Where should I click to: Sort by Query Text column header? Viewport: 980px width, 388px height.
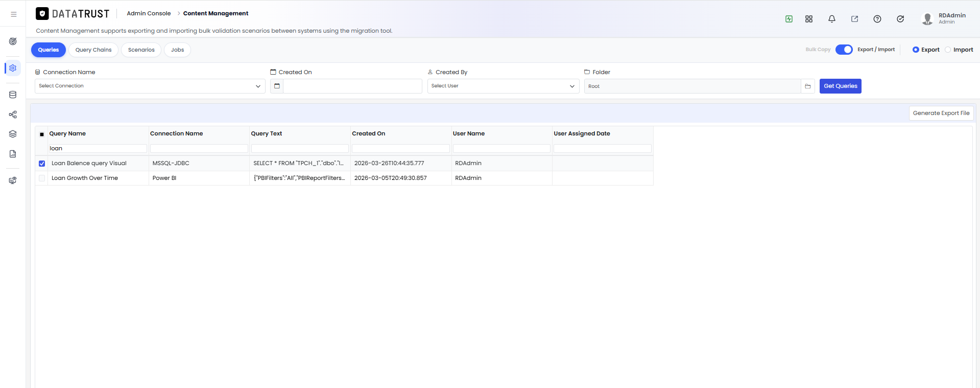(267, 133)
